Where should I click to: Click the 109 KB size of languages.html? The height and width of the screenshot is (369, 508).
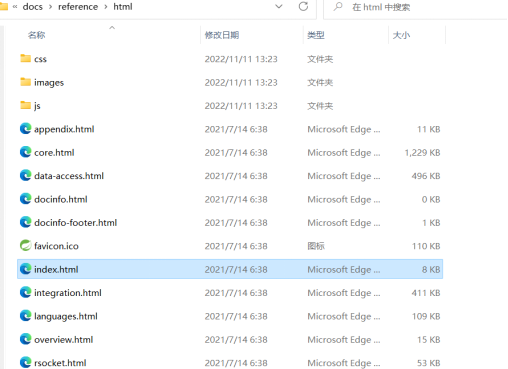tap(426, 316)
